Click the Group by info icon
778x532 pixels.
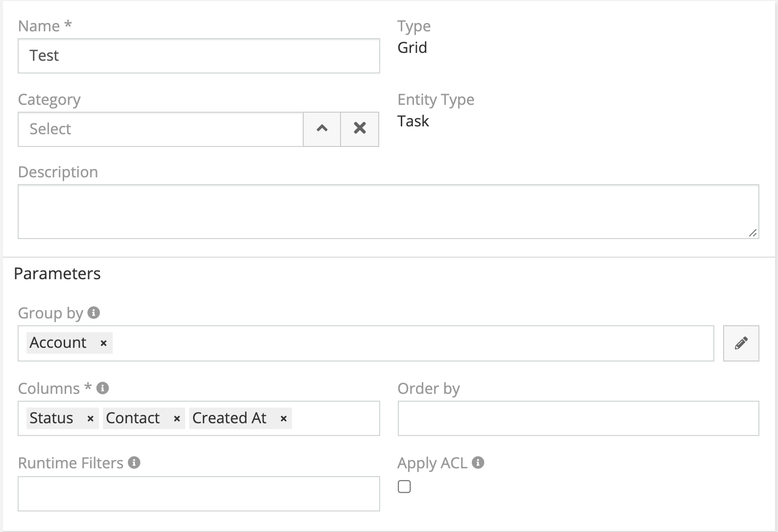tap(94, 313)
